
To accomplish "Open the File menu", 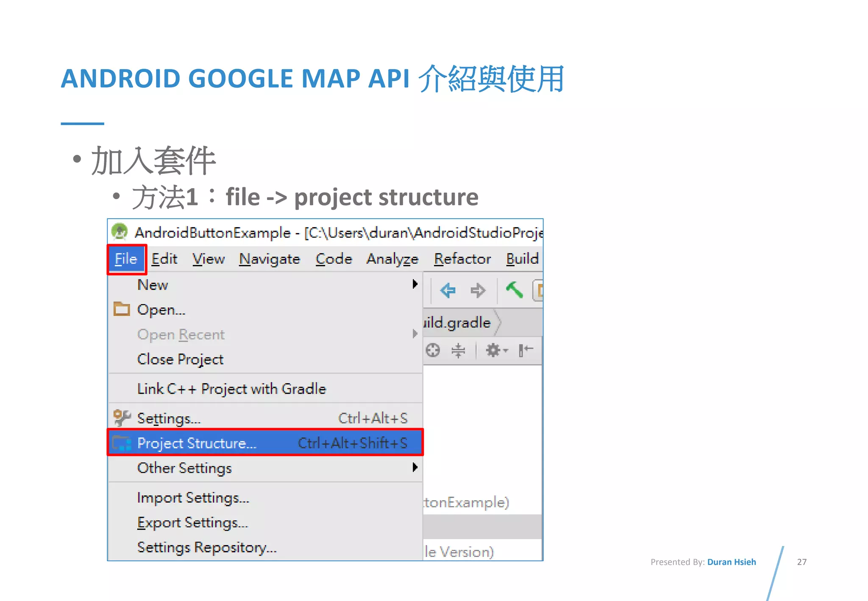I will tap(126, 259).
